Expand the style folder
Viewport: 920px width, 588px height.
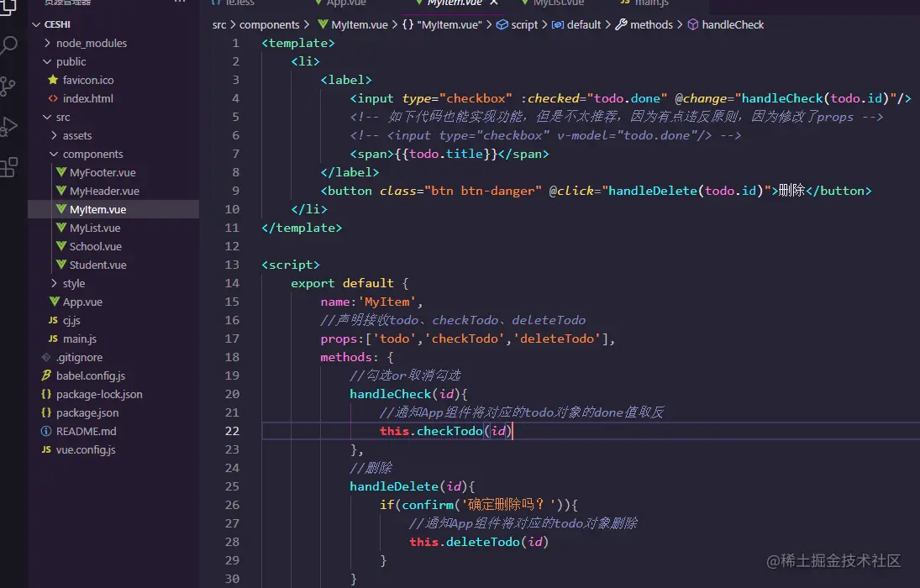coord(54,283)
